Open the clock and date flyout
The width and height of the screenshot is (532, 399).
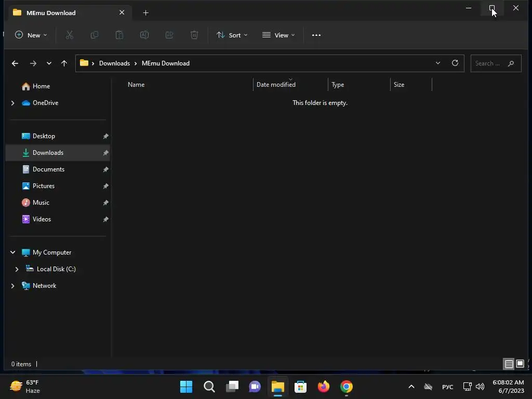[x=508, y=387]
